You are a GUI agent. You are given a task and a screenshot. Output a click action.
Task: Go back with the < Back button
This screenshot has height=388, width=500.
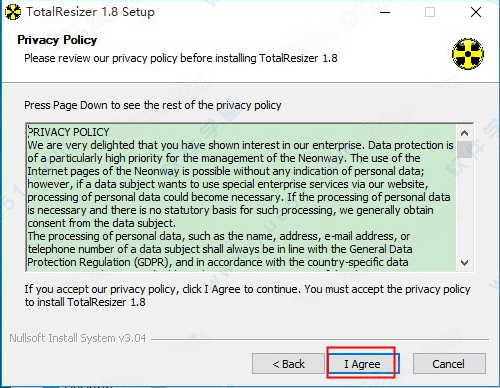coord(288,364)
